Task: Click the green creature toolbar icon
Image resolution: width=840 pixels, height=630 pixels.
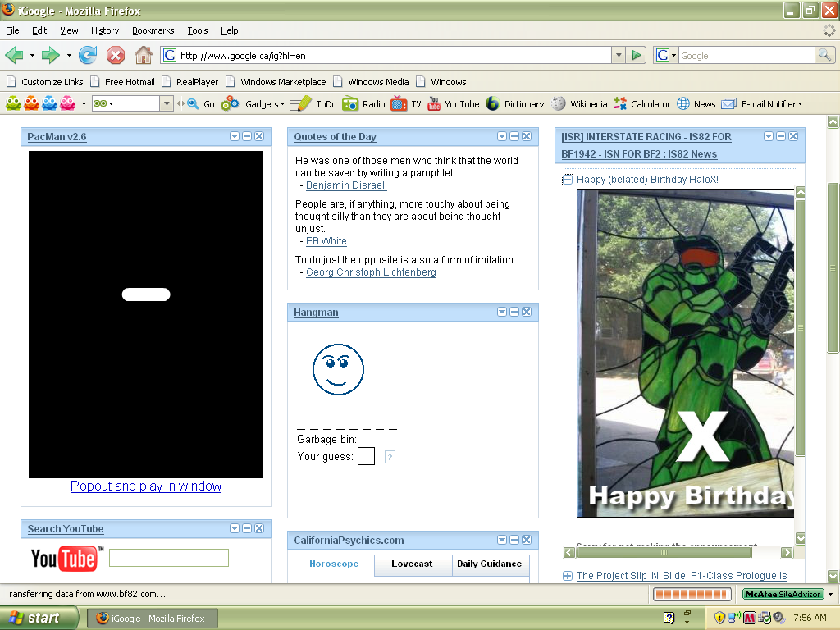Action: 13,103
